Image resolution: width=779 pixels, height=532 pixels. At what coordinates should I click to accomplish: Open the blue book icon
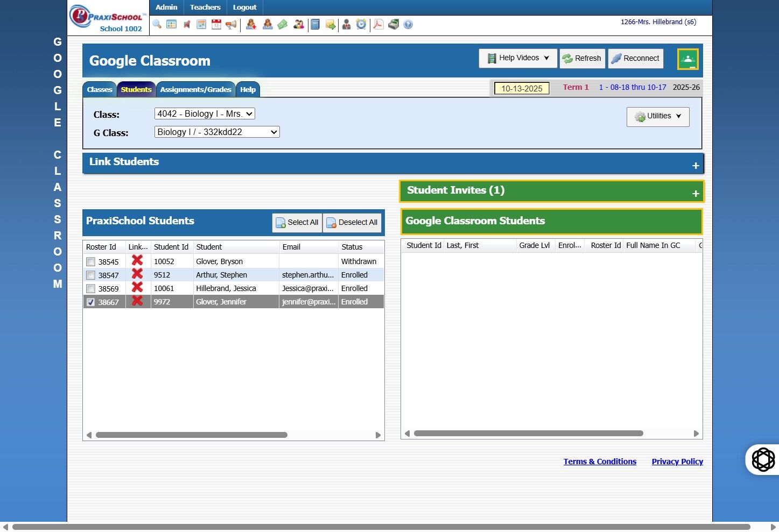(x=315, y=24)
